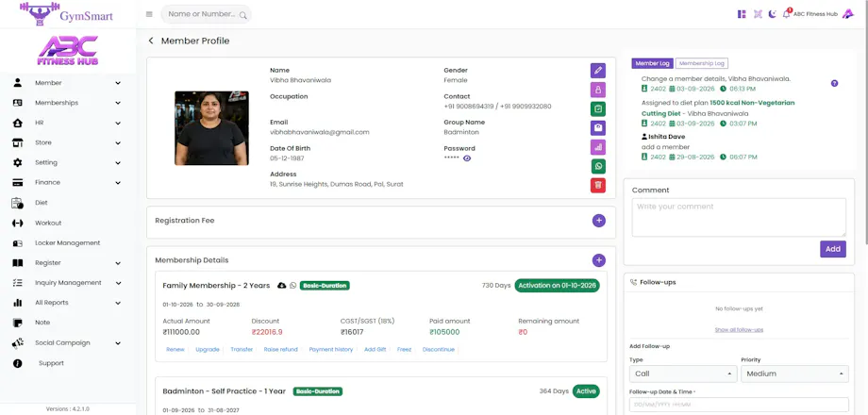Expand the Member sidebar menu
868x415 pixels.
click(x=68, y=83)
